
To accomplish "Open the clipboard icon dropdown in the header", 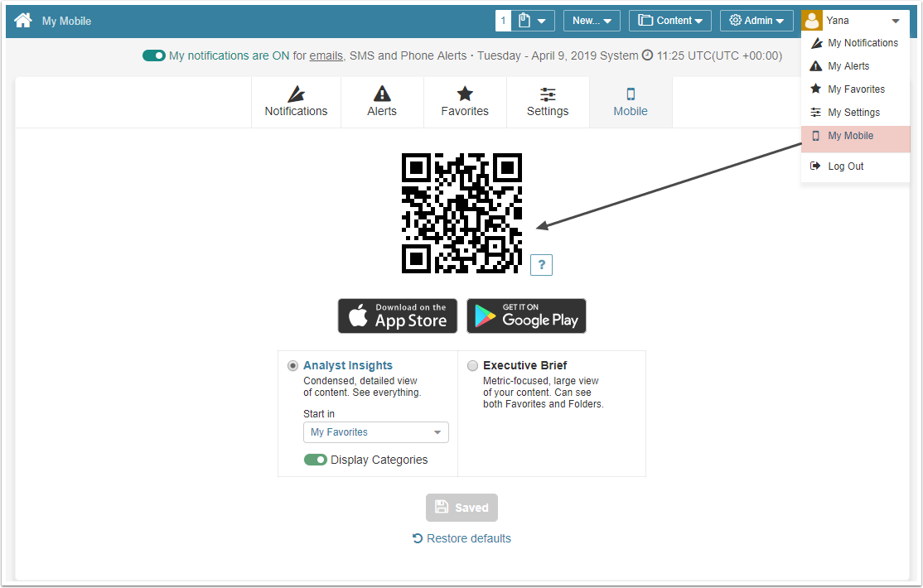I will (533, 21).
